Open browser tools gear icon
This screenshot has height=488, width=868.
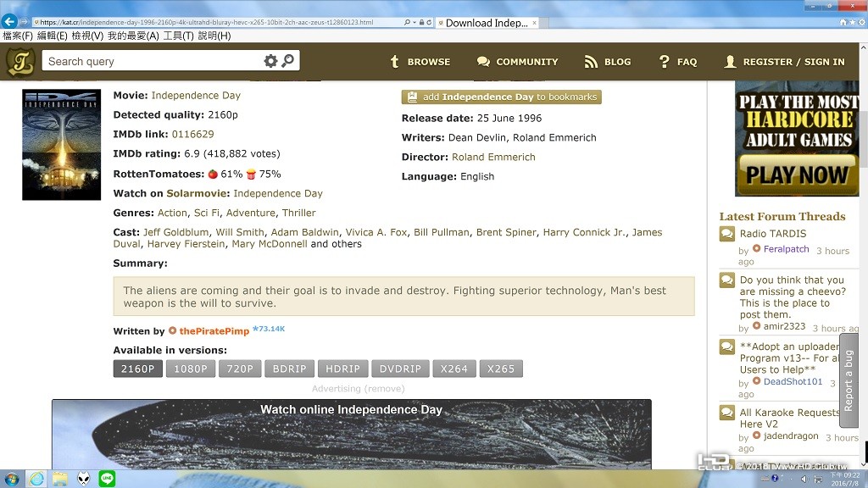tap(861, 22)
